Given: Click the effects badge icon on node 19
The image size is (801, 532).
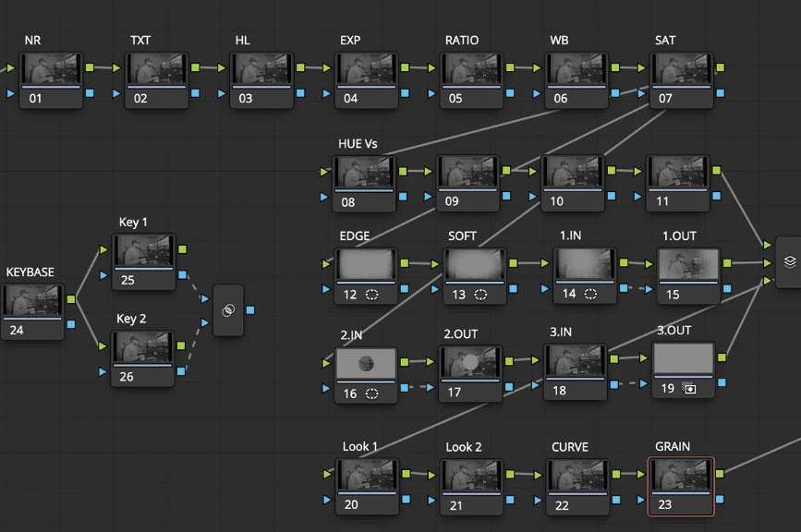Looking at the screenshot, I should [x=689, y=389].
